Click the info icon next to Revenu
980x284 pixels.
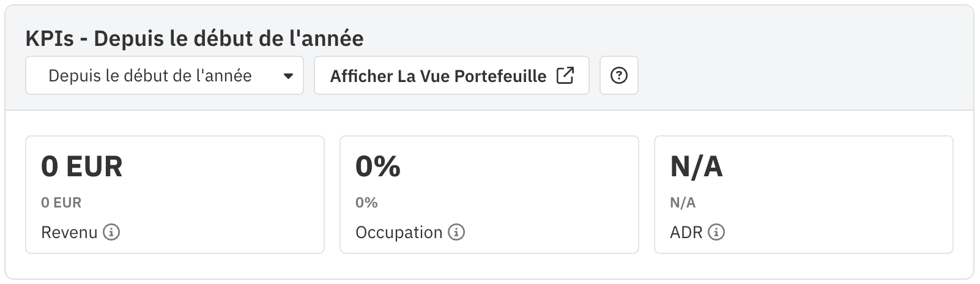111,233
